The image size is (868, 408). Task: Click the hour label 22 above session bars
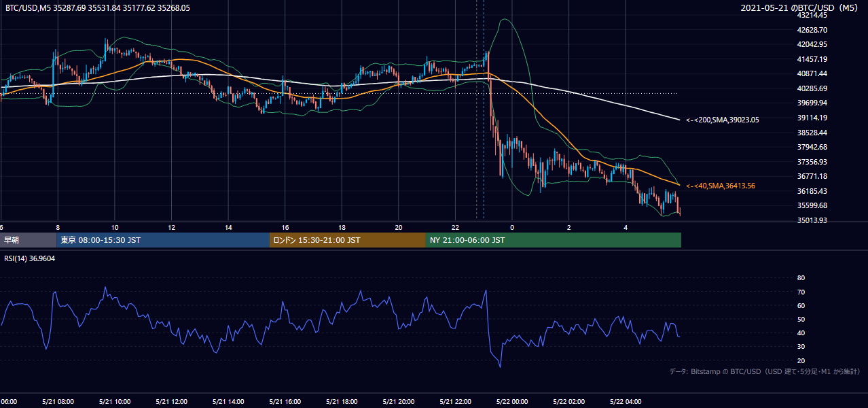coord(455,228)
